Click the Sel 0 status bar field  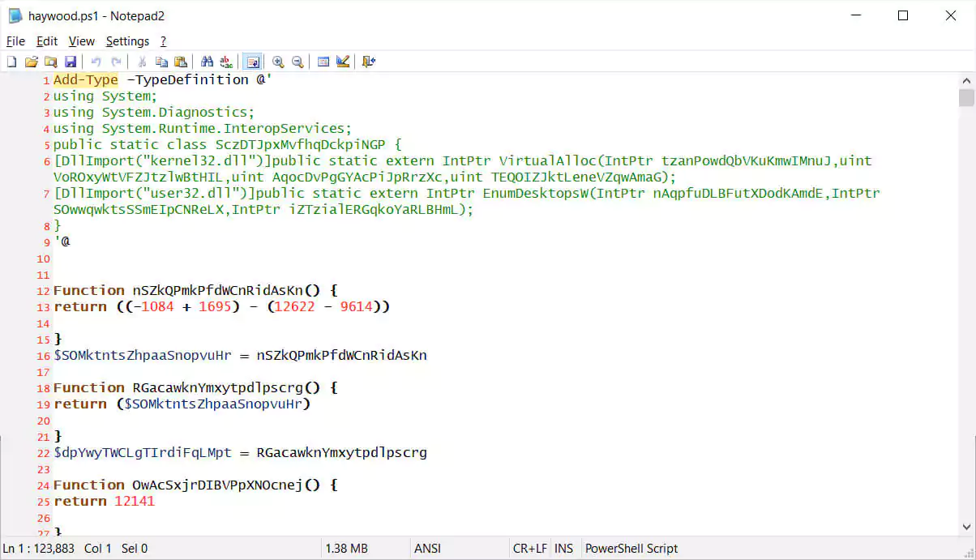pyautogui.click(x=134, y=549)
